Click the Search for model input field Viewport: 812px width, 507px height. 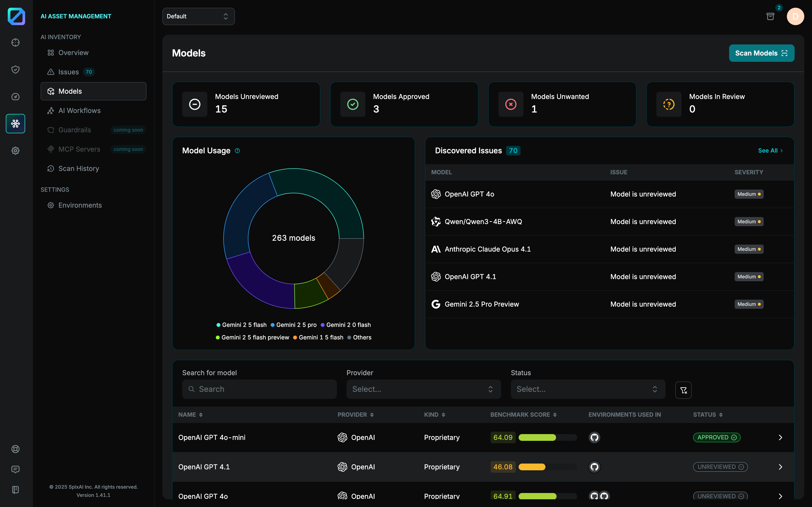259,389
